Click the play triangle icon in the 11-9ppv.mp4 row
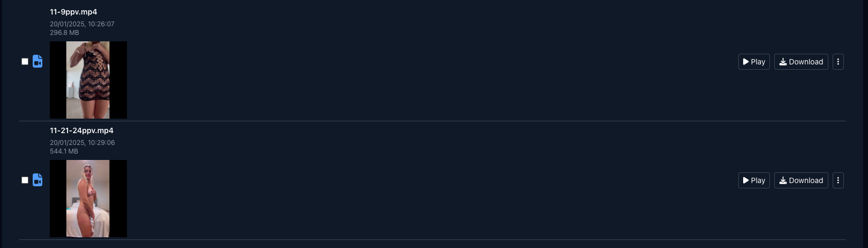 (746, 62)
